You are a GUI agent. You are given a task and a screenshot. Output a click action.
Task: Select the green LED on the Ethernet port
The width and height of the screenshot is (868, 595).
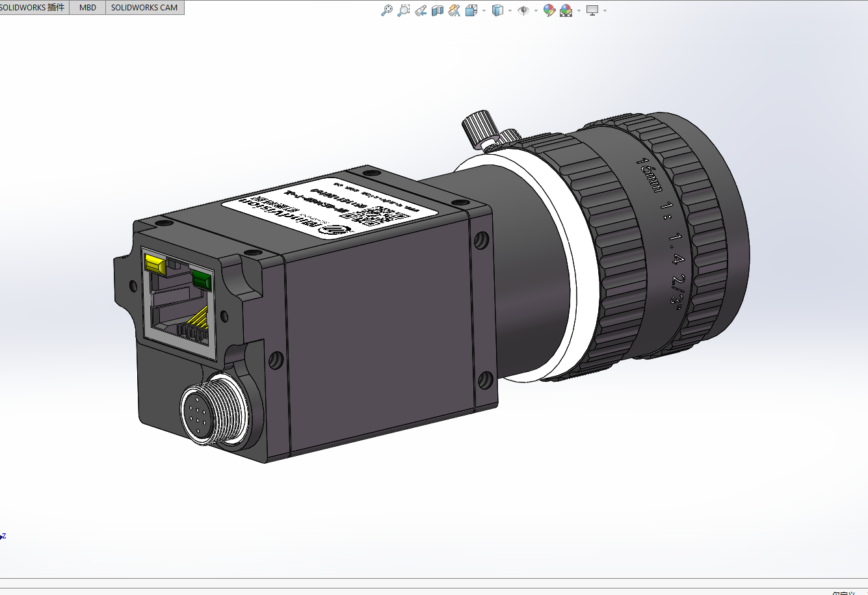[x=202, y=280]
